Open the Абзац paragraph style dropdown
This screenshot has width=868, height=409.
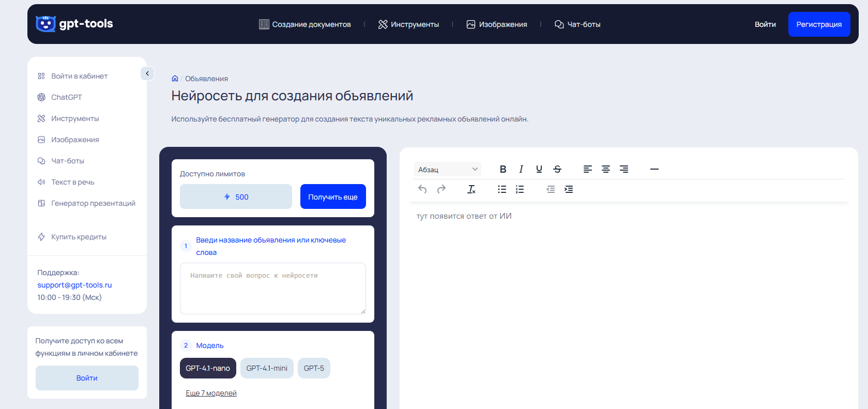click(447, 170)
